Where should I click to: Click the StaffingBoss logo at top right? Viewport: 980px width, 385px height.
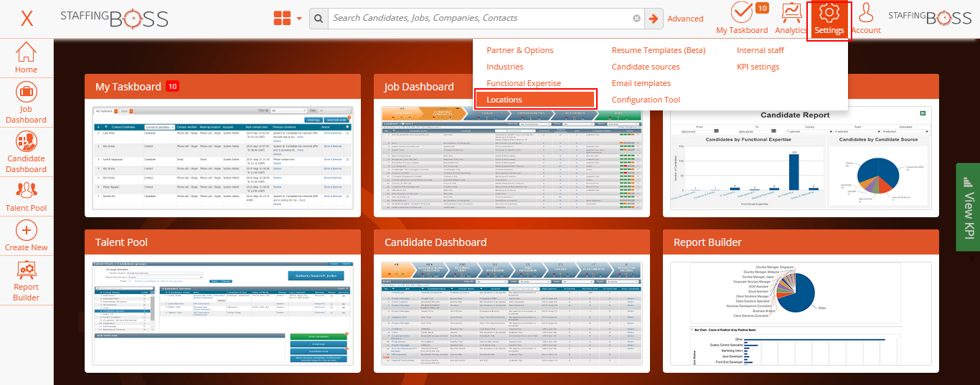[930, 19]
